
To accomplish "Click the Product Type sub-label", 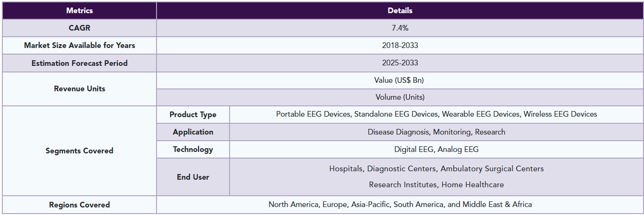I will [x=193, y=114].
